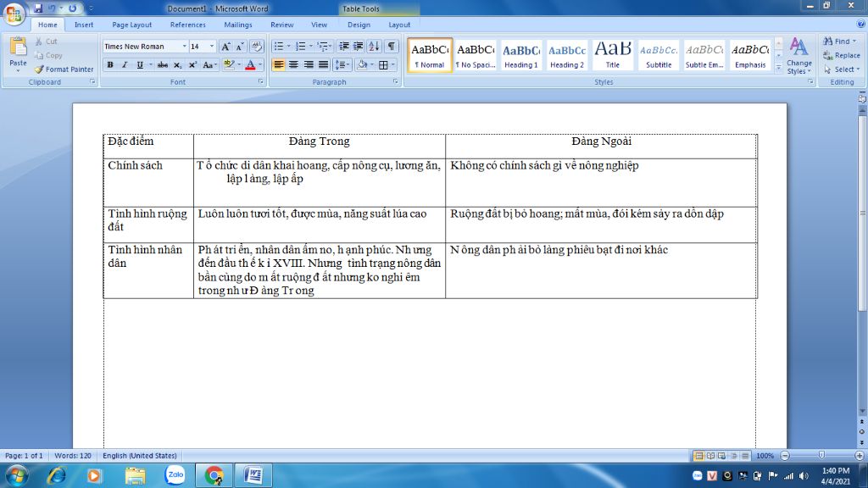Screen dimensions: 868x488
Task: Open the Page Layout tab
Action: tap(131, 25)
